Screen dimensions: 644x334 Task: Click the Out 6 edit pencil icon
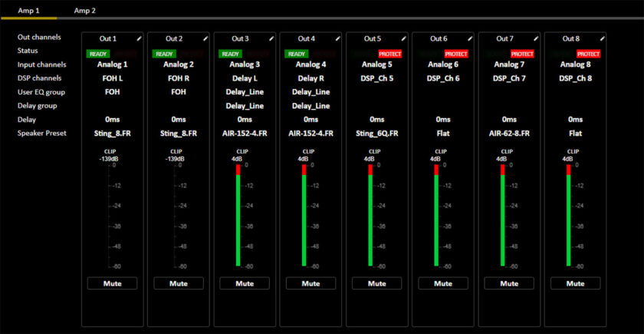click(x=470, y=38)
